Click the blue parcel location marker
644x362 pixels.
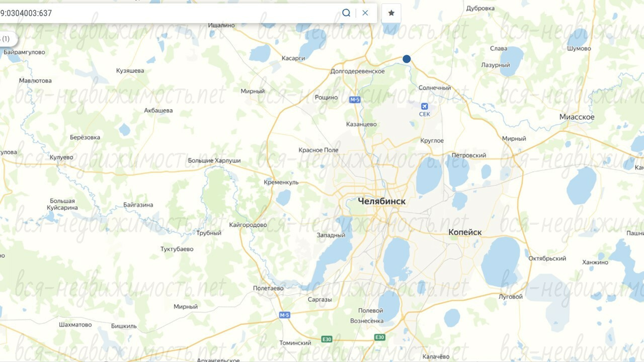(407, 59)
